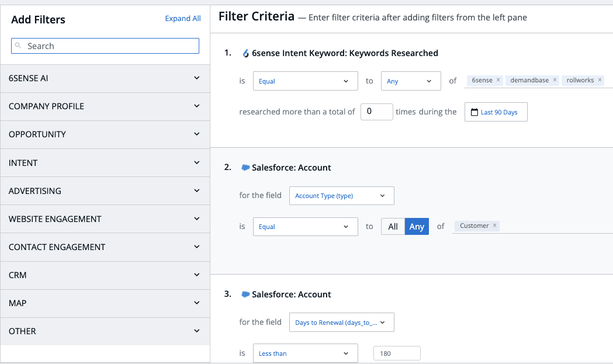The height and width of the screenshot is (364, 613).
Task: Remove the demandbase keyword tag
Action: [x=555, y=80]
